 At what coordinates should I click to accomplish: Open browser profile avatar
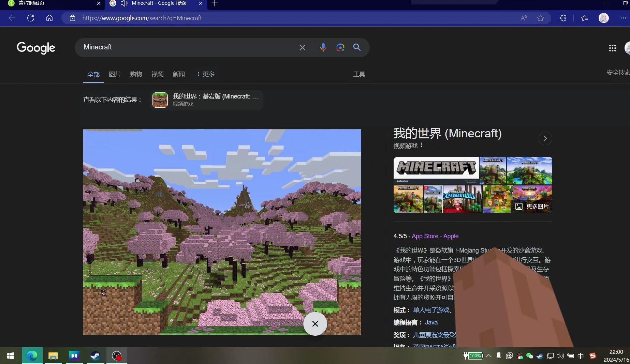(x=604, y=18)
